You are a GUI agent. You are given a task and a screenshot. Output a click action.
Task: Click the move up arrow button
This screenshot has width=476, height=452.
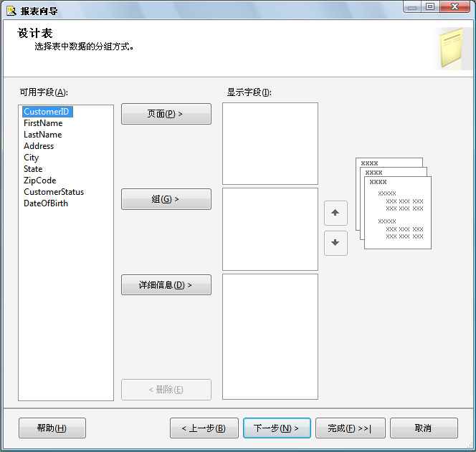coord(335,213)
